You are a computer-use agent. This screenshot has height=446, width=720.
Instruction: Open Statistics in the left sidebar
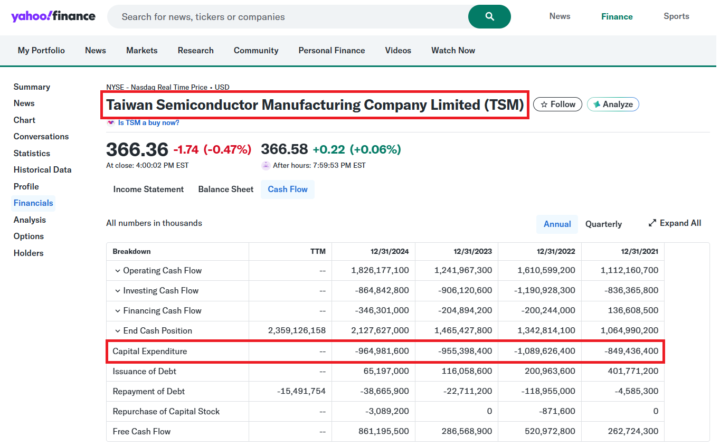(x=32, y=153)
